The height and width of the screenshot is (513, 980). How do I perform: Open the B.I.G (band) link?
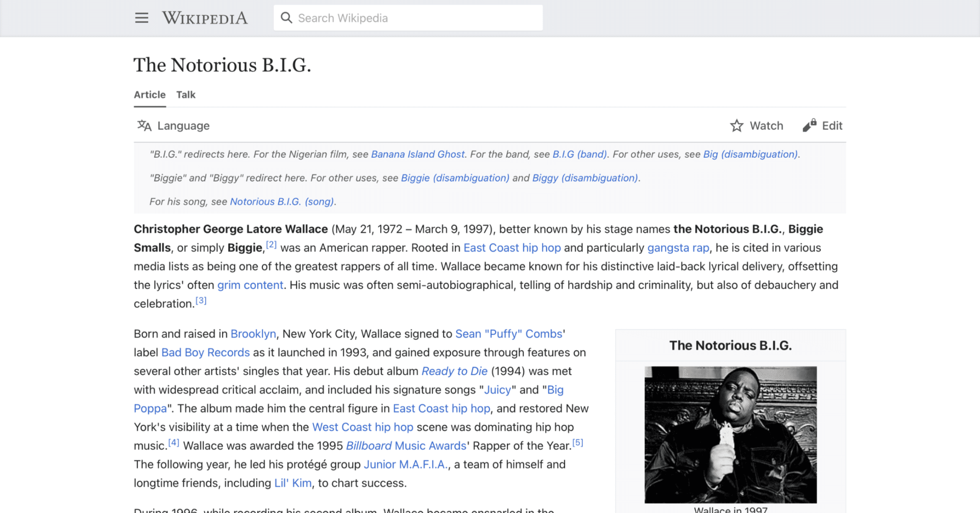click(579, 154)
